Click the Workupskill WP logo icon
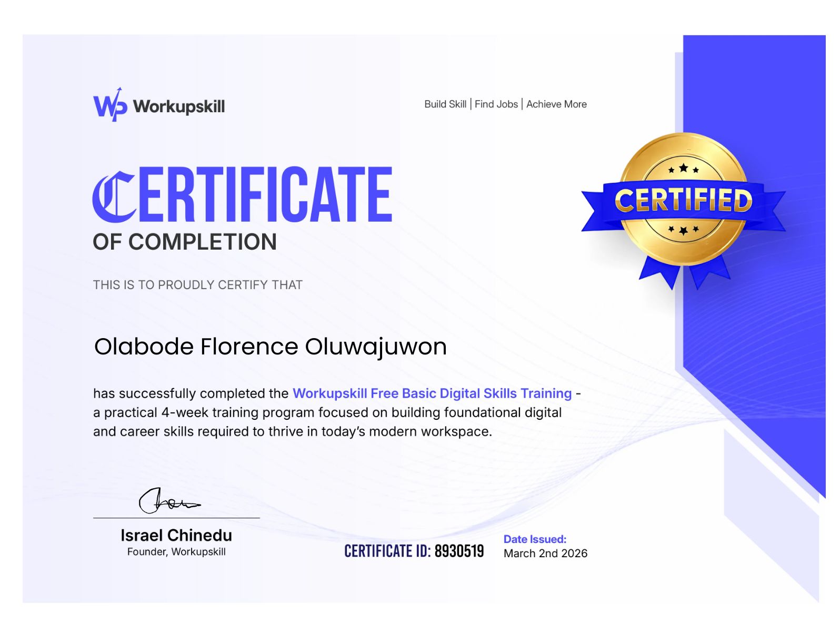This screenshot has height=632, width=840. (x=110, y=105)
